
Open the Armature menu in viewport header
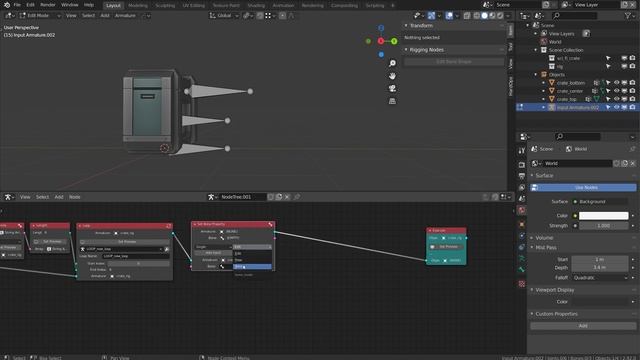click(x=125, y=16)
